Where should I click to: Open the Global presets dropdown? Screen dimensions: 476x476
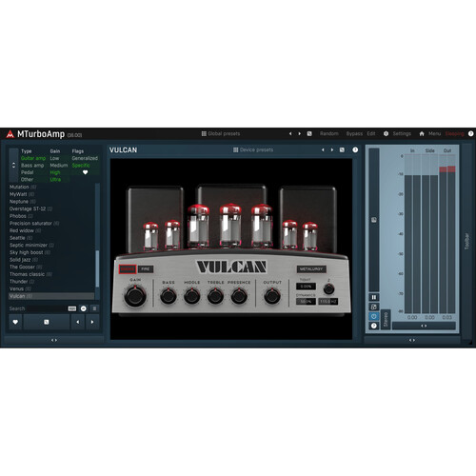tap(221, 134)
